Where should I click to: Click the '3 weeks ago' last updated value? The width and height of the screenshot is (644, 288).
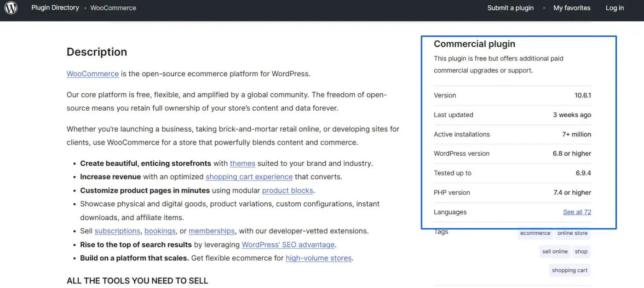pos(572,115)
